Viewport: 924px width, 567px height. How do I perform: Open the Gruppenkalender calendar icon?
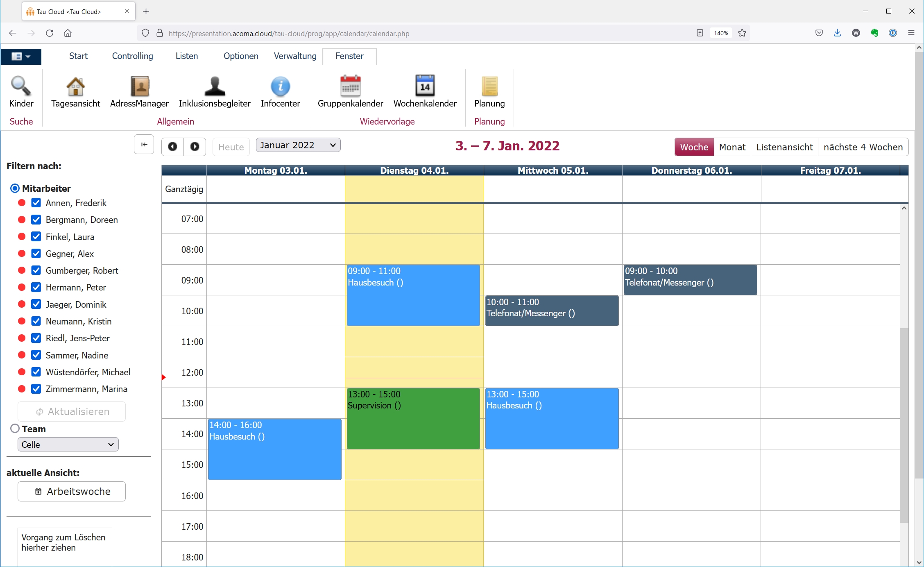click(350, 86)
